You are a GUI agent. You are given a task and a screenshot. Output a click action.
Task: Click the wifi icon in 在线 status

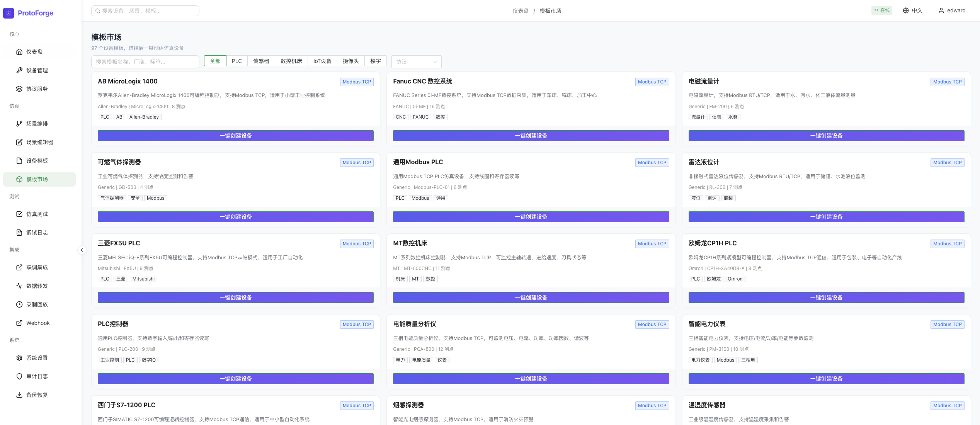click(876, 10)
